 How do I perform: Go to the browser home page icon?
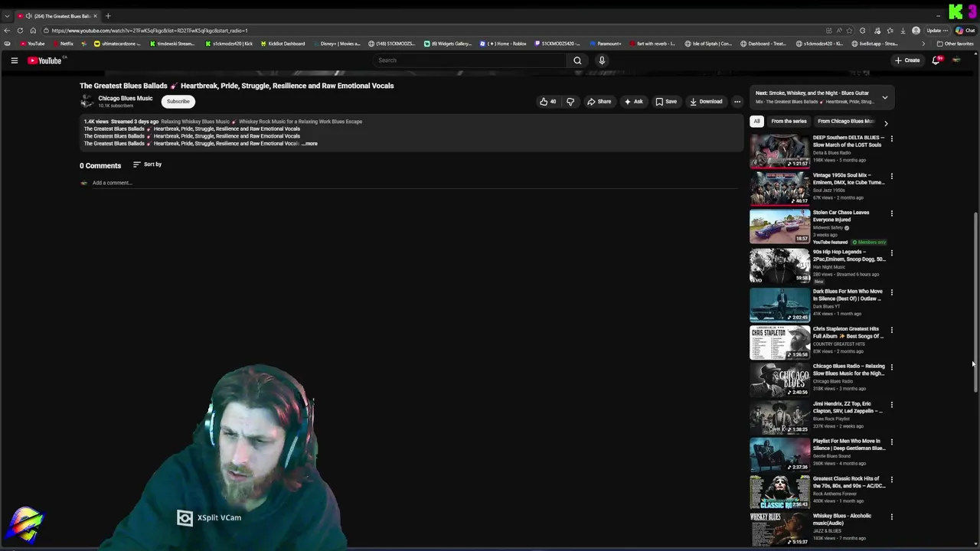[x=33, y=31]
